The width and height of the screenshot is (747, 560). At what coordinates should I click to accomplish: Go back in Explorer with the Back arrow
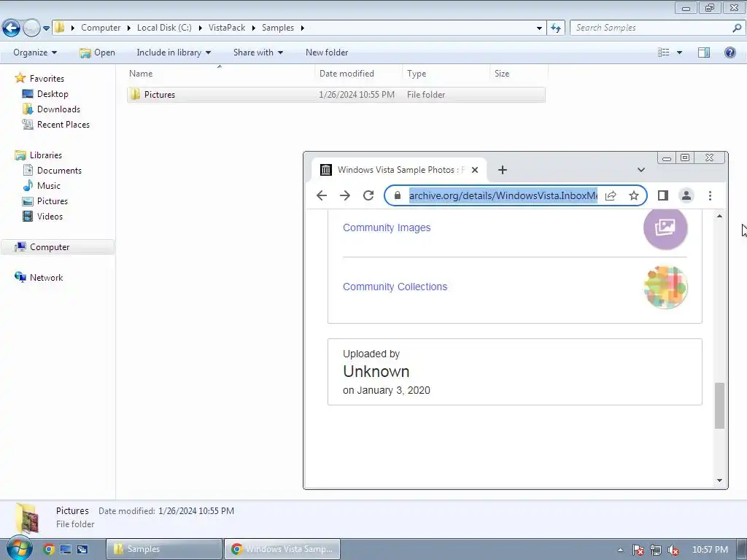[12, 28]
